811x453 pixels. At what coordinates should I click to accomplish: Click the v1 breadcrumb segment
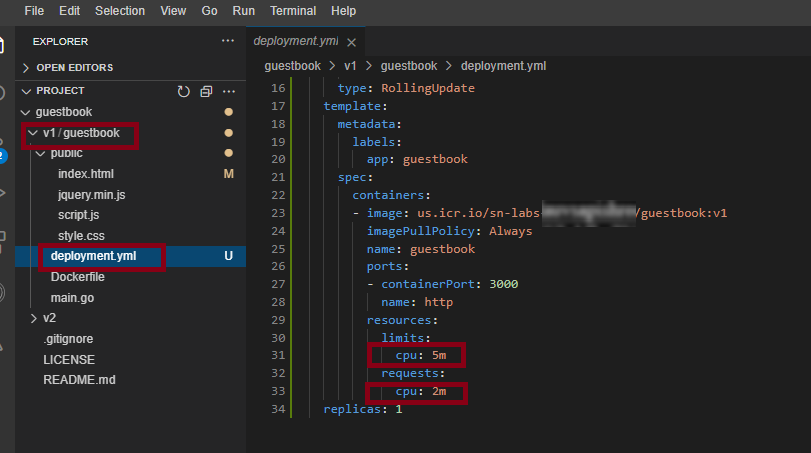click(350, 66)
